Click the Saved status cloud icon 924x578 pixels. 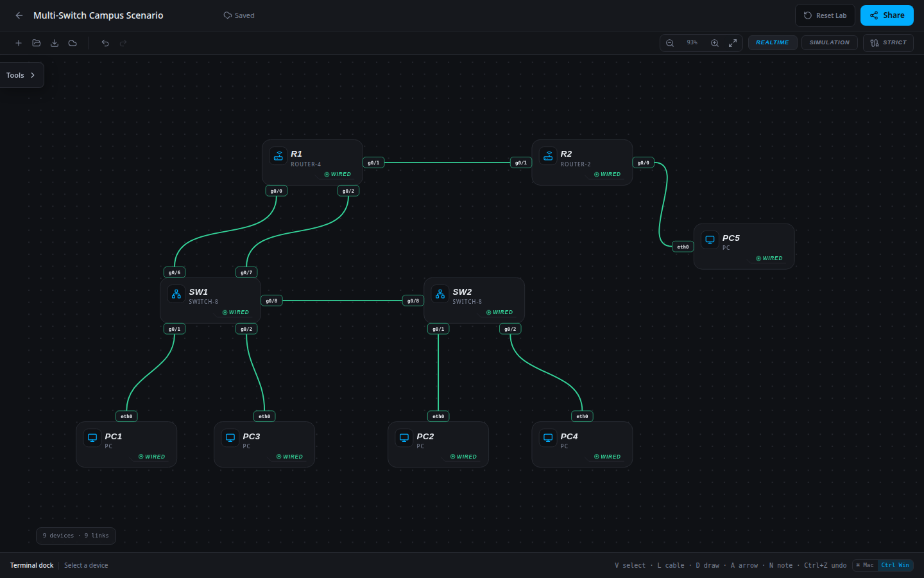227,15
